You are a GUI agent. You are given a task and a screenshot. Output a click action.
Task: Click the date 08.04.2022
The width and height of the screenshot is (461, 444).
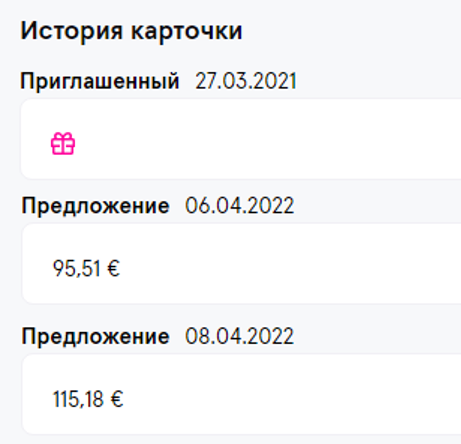pyautogui.click(x=240, y=336)
